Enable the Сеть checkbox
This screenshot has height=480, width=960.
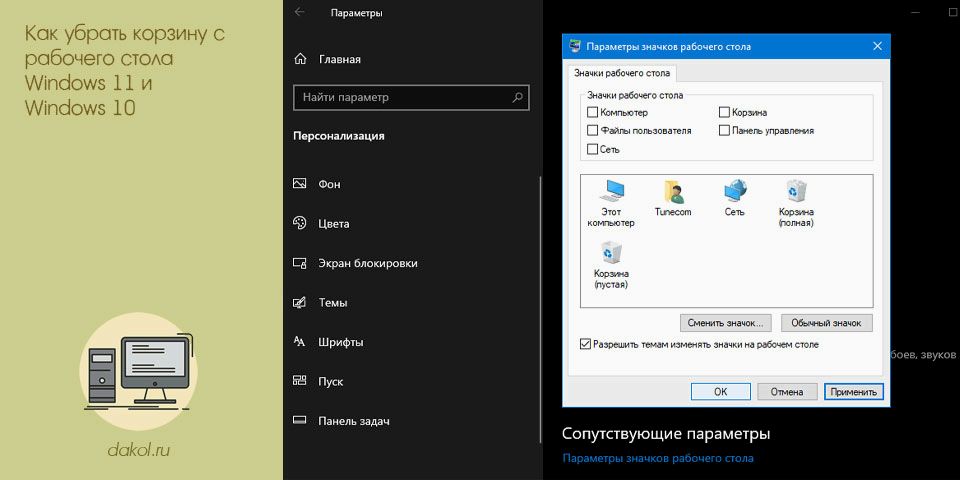592,149
